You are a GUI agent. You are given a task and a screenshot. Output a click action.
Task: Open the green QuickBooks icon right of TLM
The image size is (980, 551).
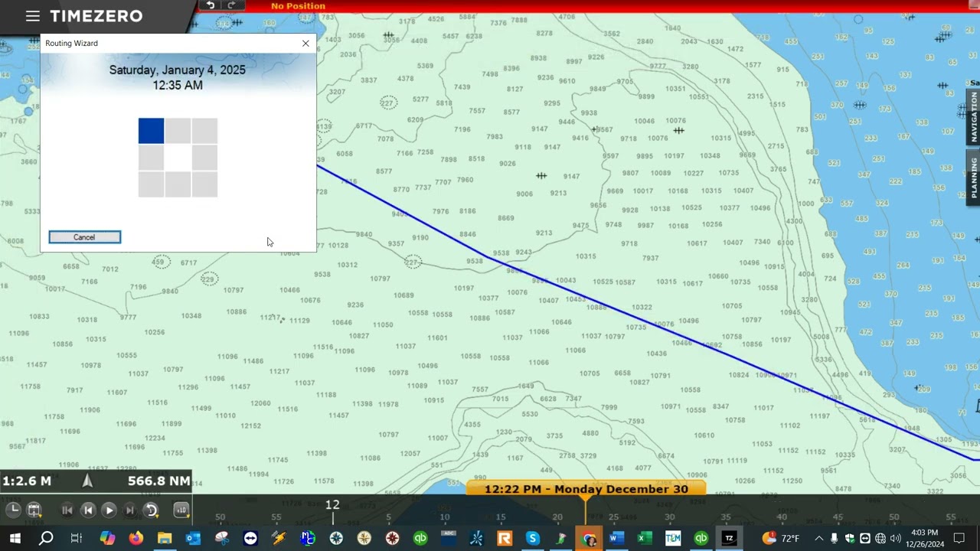click(701, 539)
